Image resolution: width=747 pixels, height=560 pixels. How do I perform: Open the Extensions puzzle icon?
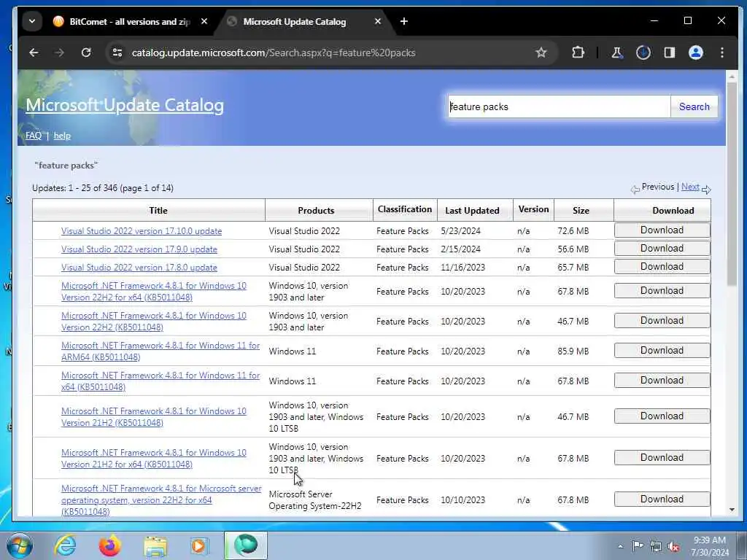(578, 52)
